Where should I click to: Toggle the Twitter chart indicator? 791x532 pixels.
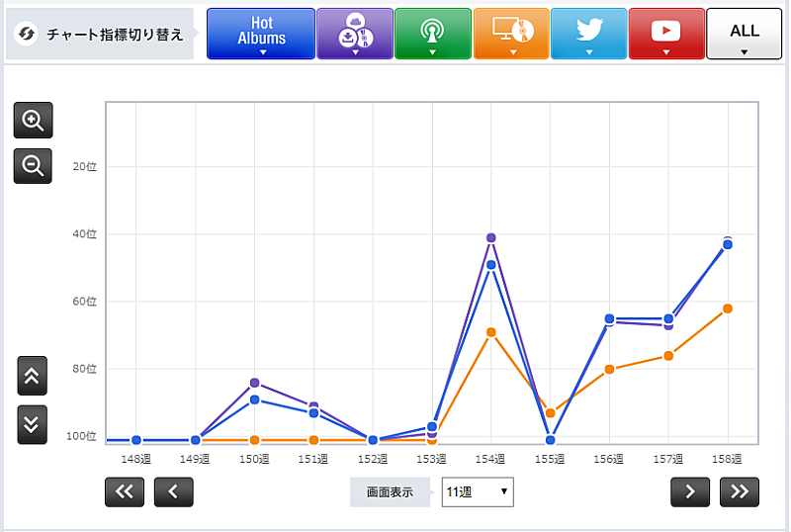tap(588, 34)
